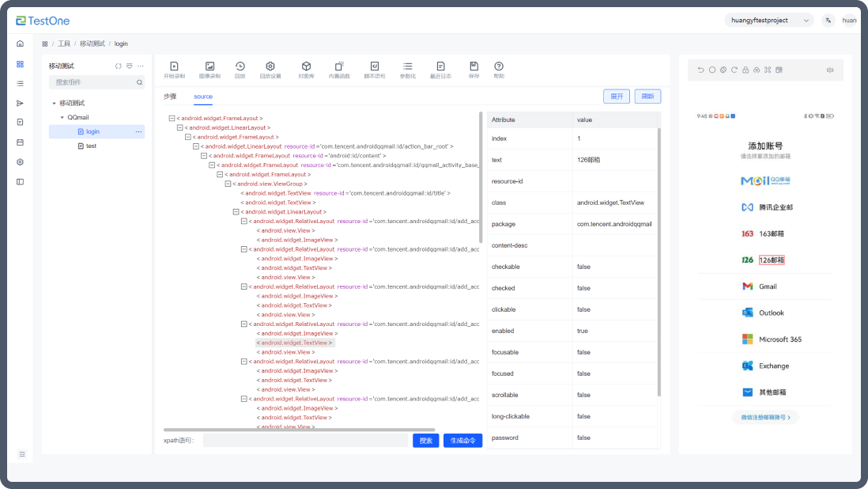Viewport: 868px width, 489px height.
Task: Click the 开始录制 (start recording) toolbar icon
Action: coord(174,67)
